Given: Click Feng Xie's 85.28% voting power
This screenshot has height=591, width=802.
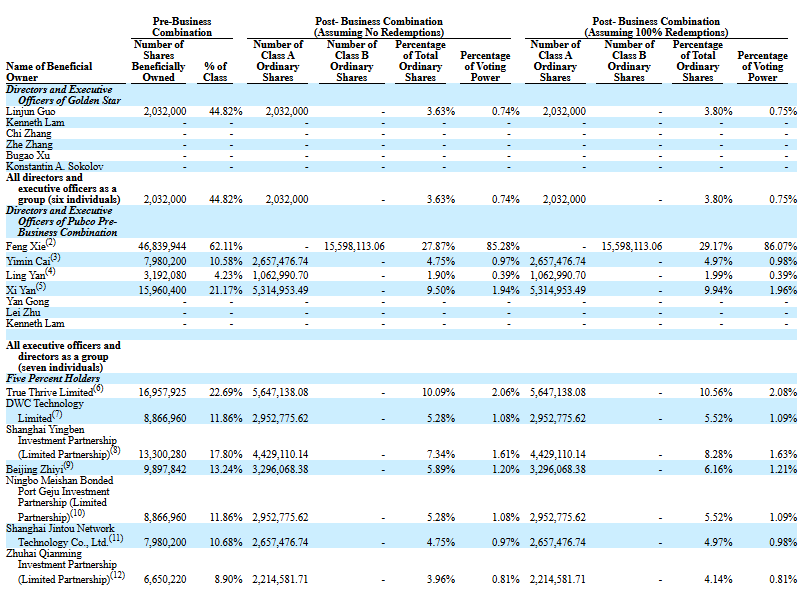Looking at the screenshot, I should tap(503, 247).
